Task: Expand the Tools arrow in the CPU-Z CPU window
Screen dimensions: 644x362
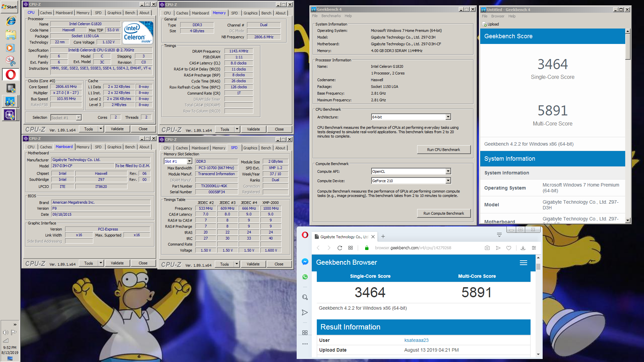Action: (x=101, y=129)
